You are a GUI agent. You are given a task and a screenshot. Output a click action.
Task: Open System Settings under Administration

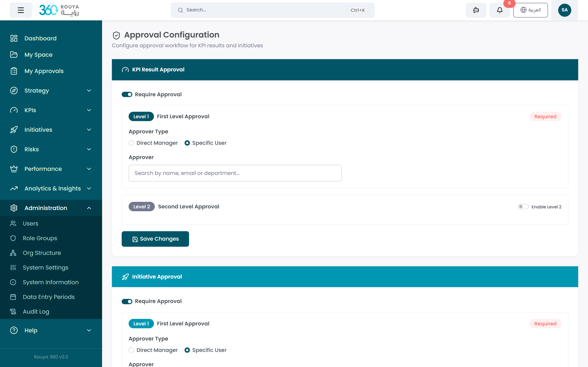[x=45, y=267]
